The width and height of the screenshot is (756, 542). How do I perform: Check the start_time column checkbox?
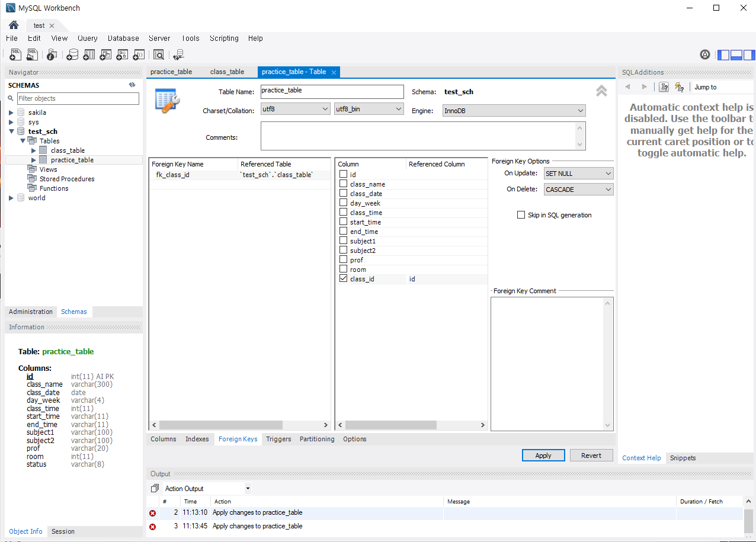pyautogui.click(x=344, y=222)
